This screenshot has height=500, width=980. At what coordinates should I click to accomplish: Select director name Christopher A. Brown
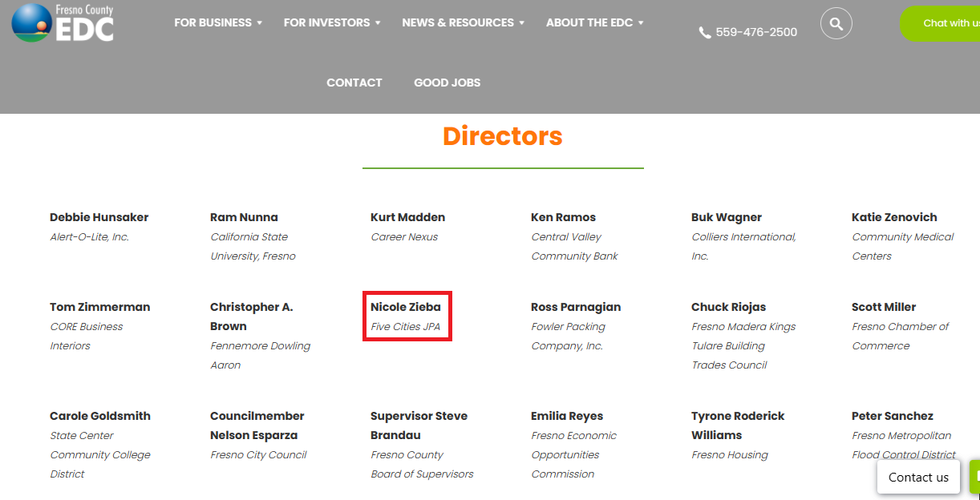[252, 317]
